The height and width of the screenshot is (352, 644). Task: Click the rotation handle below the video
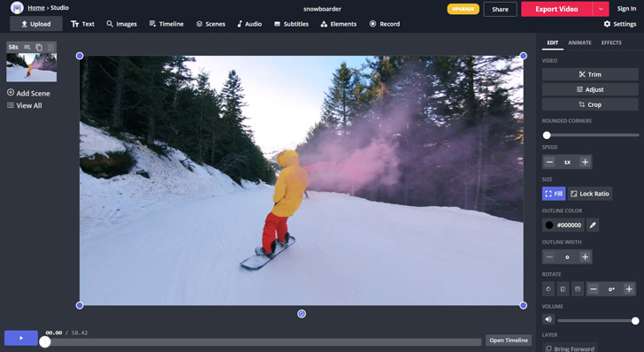tap(302, 314)
